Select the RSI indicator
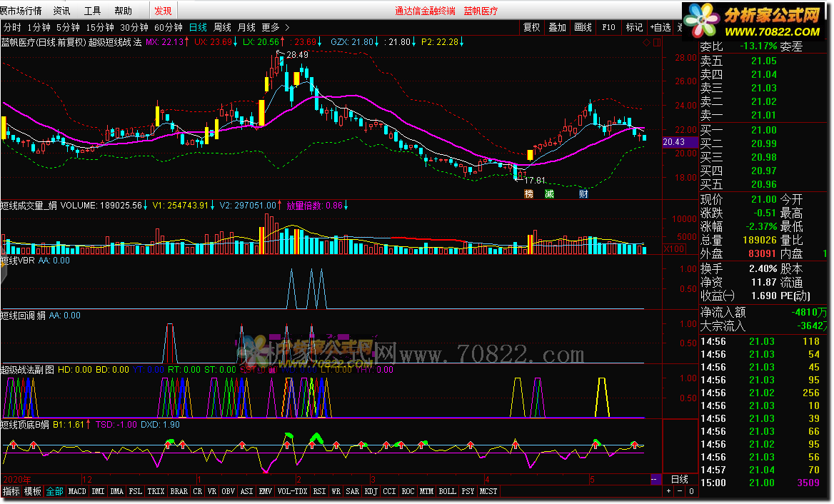The width and height of the screenshot is (834, 504). click(319, 491)
